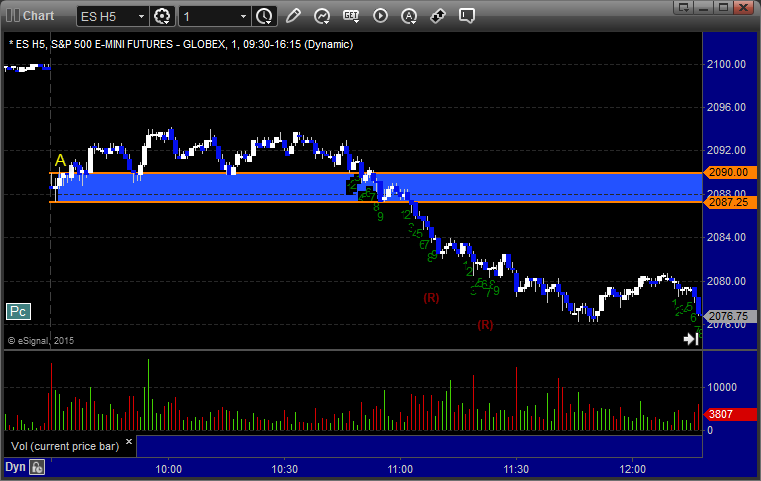Select the 2090.00 orange price label

point(729,172)
